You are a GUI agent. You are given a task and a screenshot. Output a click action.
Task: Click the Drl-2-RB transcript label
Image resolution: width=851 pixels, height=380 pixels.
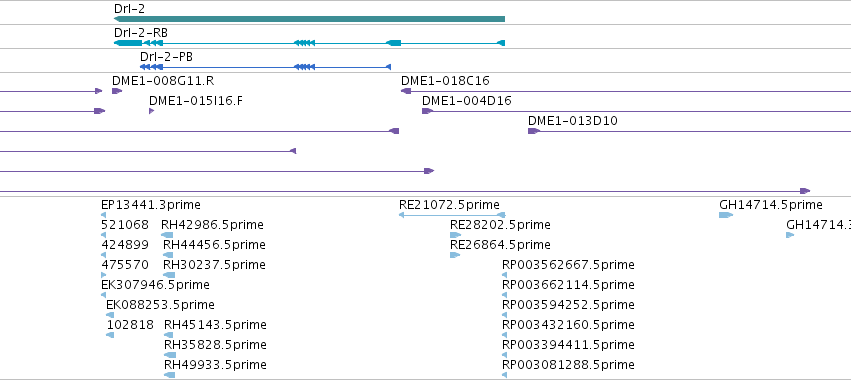[141, 33]
